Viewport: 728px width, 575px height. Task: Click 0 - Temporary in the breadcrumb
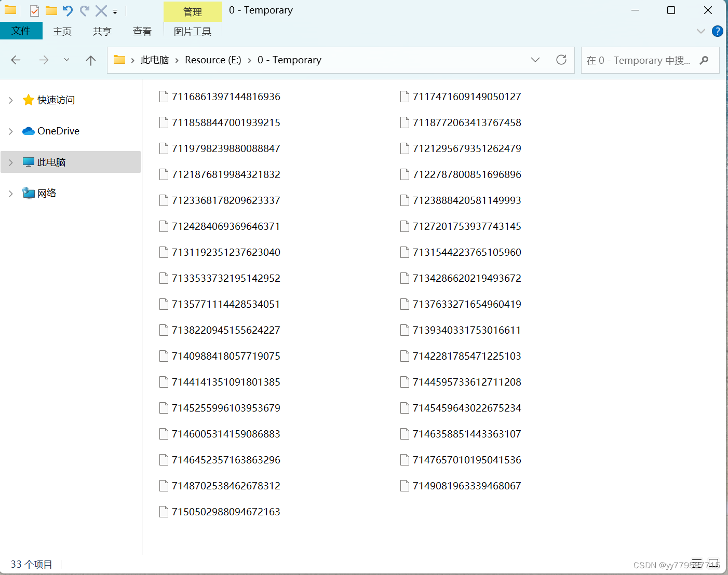pos(289,60)
